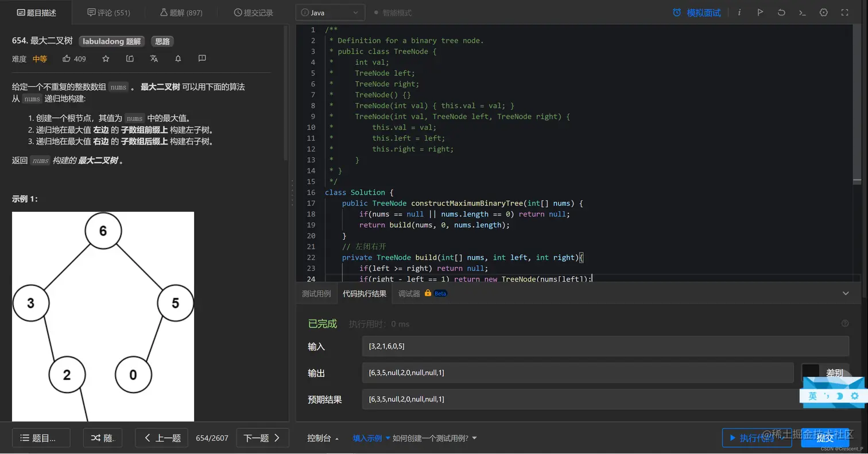Click the editor info 'i' icon
The width and height of the screenshot is (868, 454).
pos(739,12)
